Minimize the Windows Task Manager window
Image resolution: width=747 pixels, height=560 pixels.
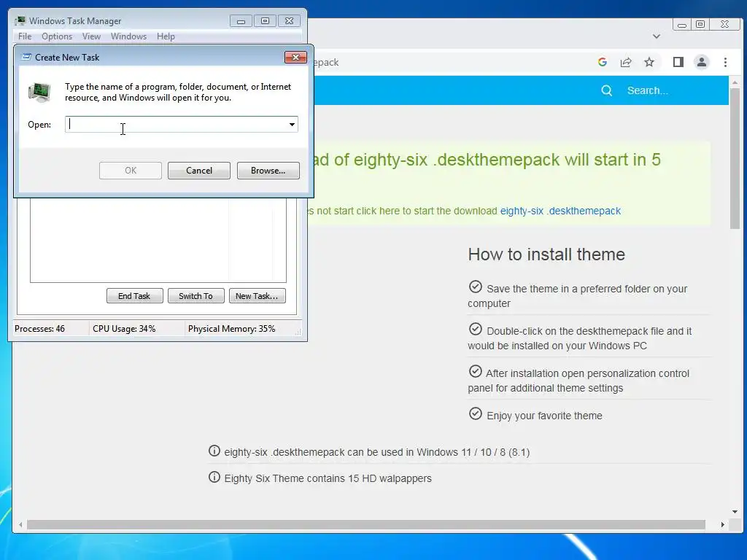(x=241, y=21)
